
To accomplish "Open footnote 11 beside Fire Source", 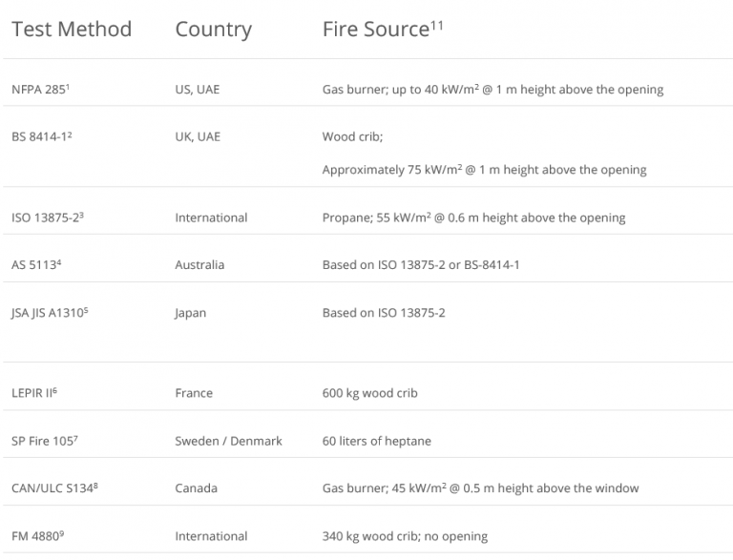I will [437, 25].
